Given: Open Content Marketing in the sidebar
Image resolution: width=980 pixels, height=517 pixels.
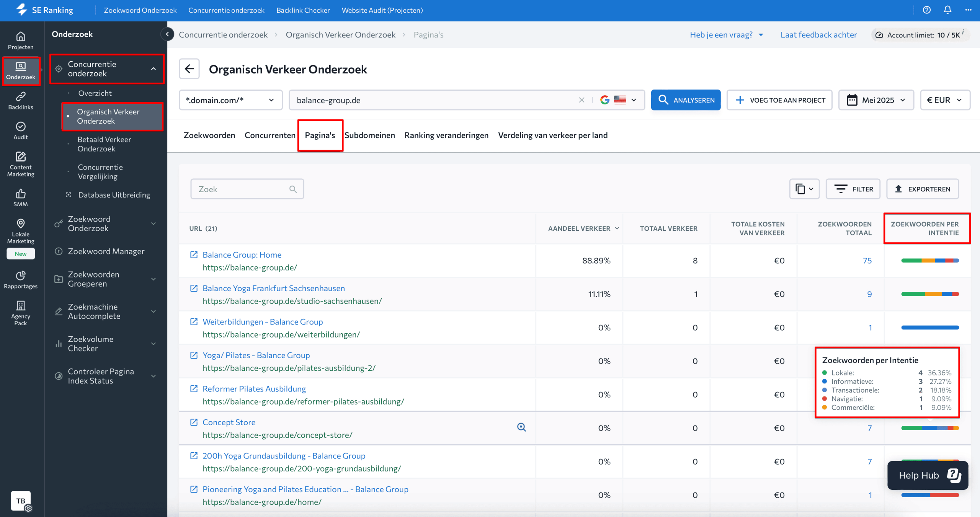Looking at the screenshot, I should (x=21, y=164).
